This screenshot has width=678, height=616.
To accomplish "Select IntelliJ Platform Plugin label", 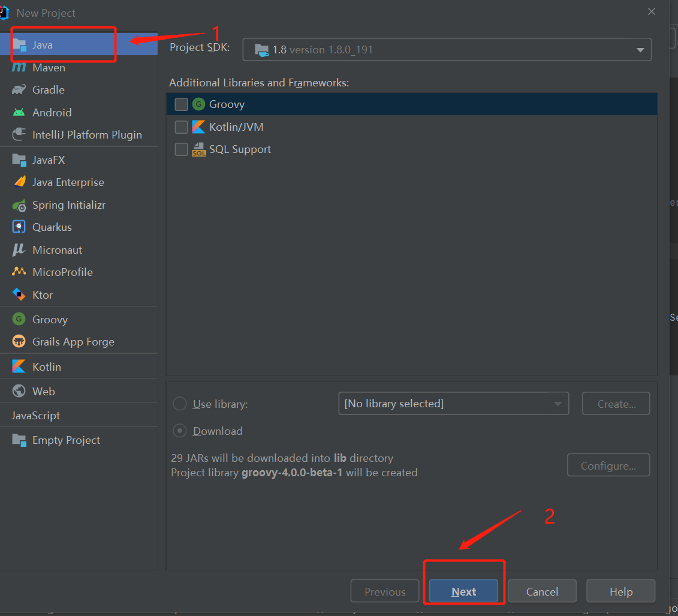I will [x=87, y=134].
